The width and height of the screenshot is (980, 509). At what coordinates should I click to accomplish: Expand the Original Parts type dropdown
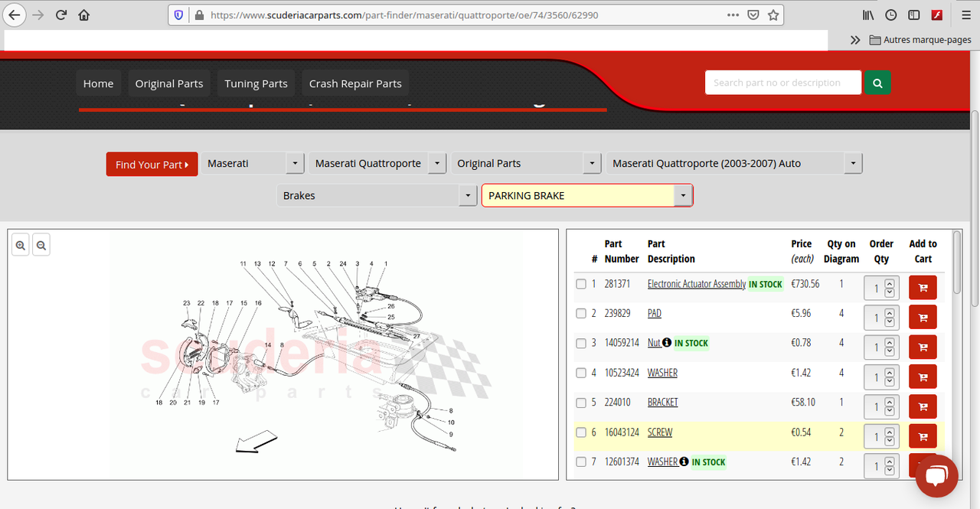526,164
